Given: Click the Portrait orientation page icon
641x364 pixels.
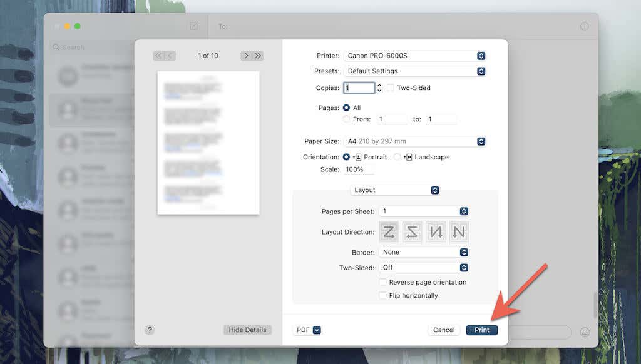Looking at the screenshot, I should click(x=357, y=157).
